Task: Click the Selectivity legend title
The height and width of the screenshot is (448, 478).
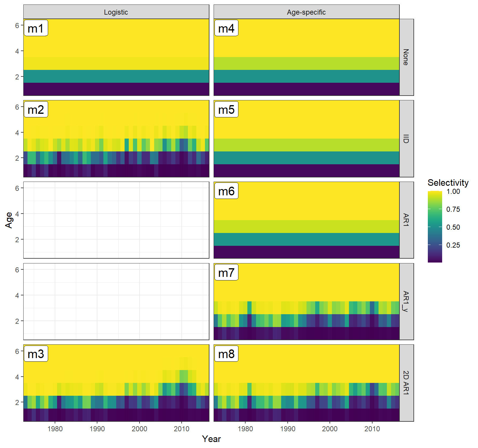Action: tap(448, 183)
